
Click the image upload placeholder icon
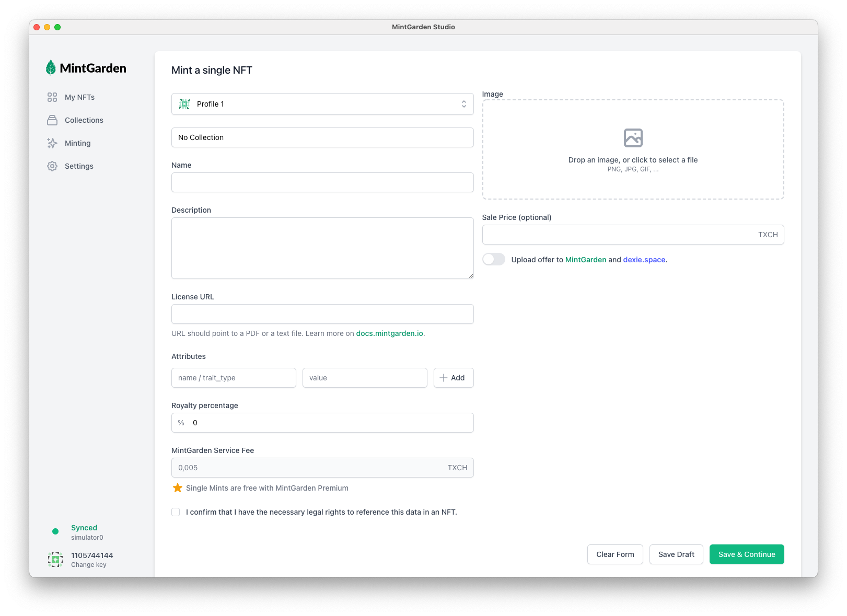click(x=633, y=138)
